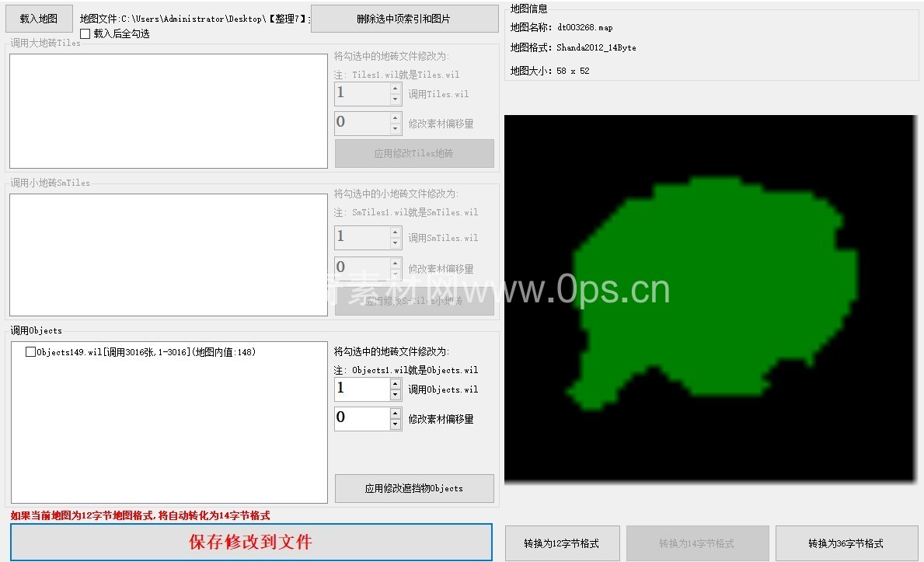Convert map with 转换为36字节格式 button
The width and height of the screenshot is (924, 562).
tap(846, 543)
